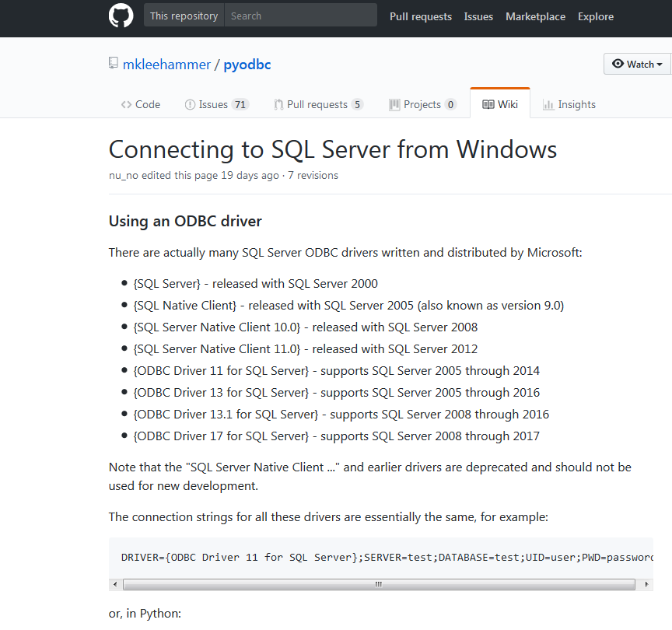This screenshot has width=672, height=630.
Task: Click the '{ODBC Driver 13.1 for SQL Server}' list item
Action: pos(341,415)
